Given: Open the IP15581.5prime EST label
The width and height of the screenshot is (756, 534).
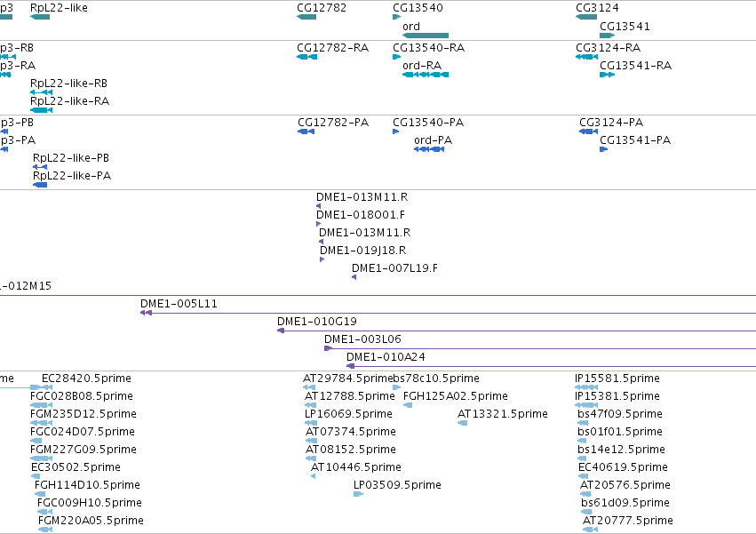Looking at the screenshot, I should pyautogui.click(x=617, y=379).
